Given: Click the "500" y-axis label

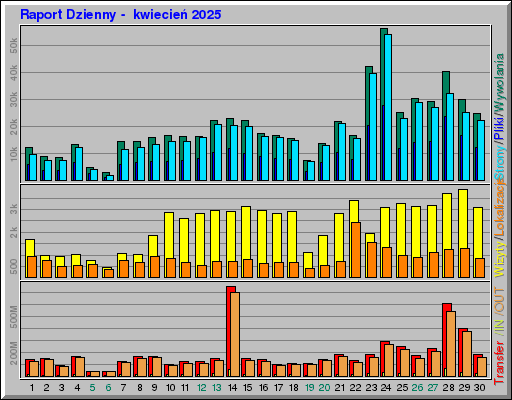Looking at the screenshot, I should (x=14, y=267).
